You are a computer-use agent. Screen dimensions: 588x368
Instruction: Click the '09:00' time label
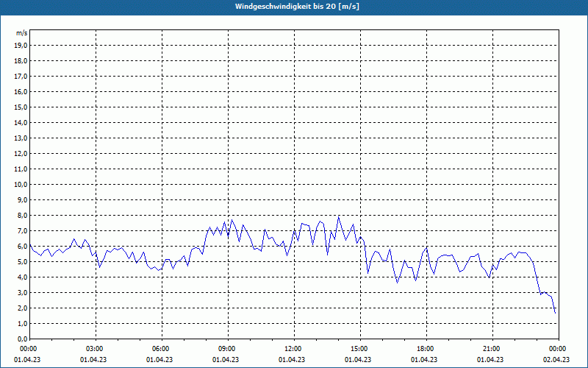click(228, 349)
